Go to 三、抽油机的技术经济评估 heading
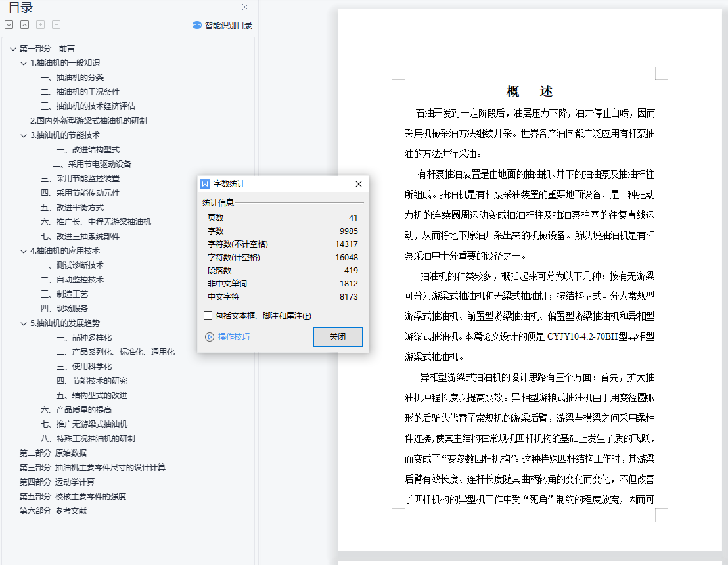Screen dimensions: 728x565 coord(88,106)
